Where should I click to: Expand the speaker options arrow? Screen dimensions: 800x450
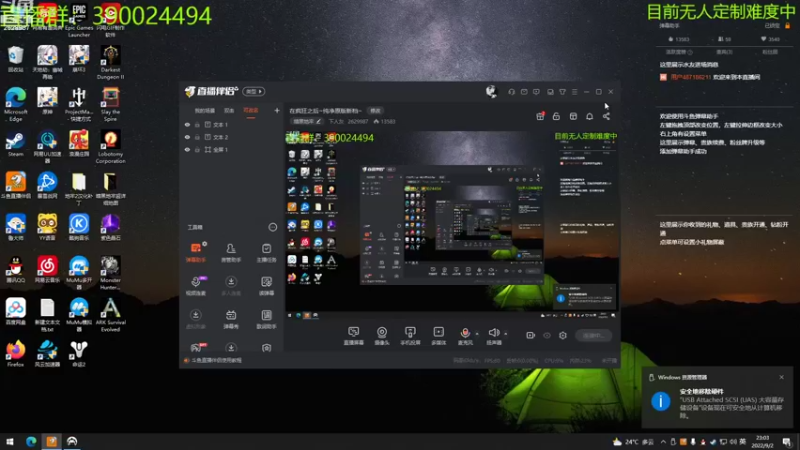(506, 334)
